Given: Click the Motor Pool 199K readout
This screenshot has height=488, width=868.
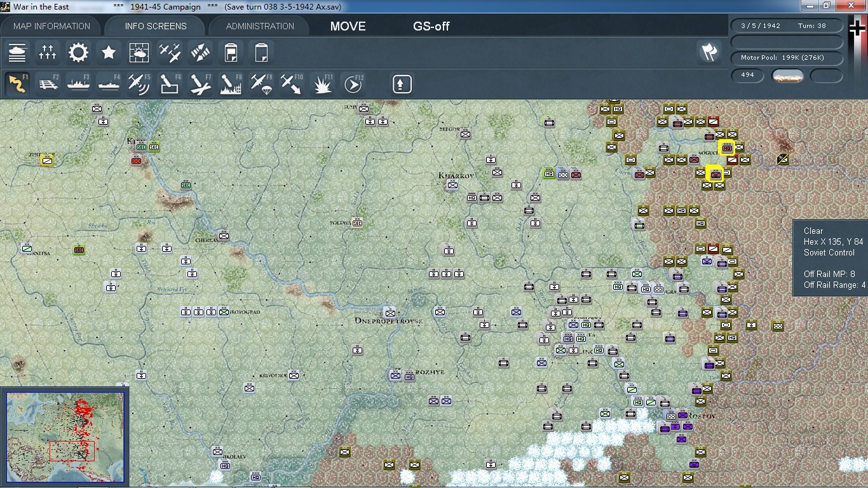Looking at the screenshot, I should point(787,58).
